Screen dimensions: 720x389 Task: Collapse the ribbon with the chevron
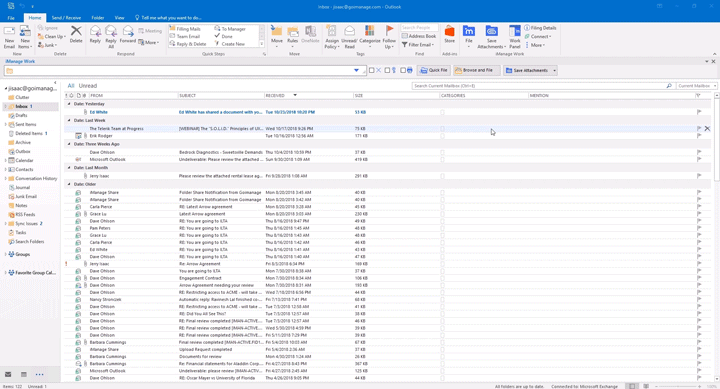click(x=714, y=54)
